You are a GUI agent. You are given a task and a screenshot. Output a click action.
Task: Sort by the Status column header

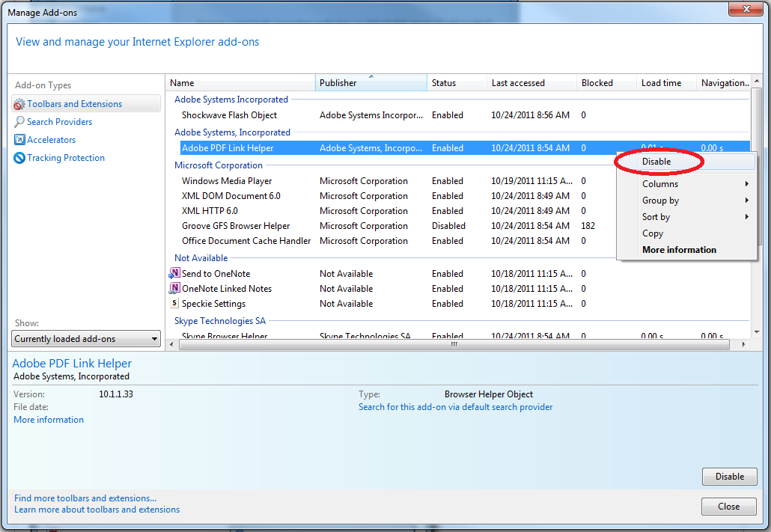click(457, 82)
